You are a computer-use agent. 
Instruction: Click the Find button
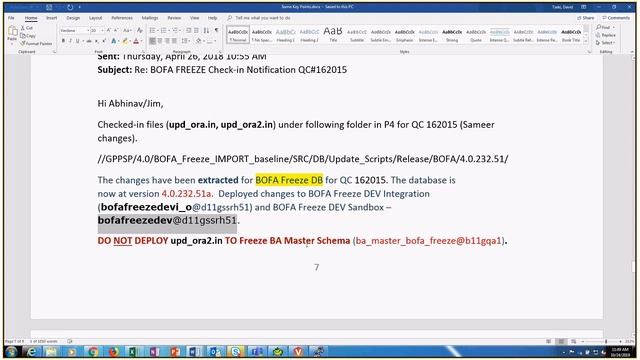tap(604, 27)
